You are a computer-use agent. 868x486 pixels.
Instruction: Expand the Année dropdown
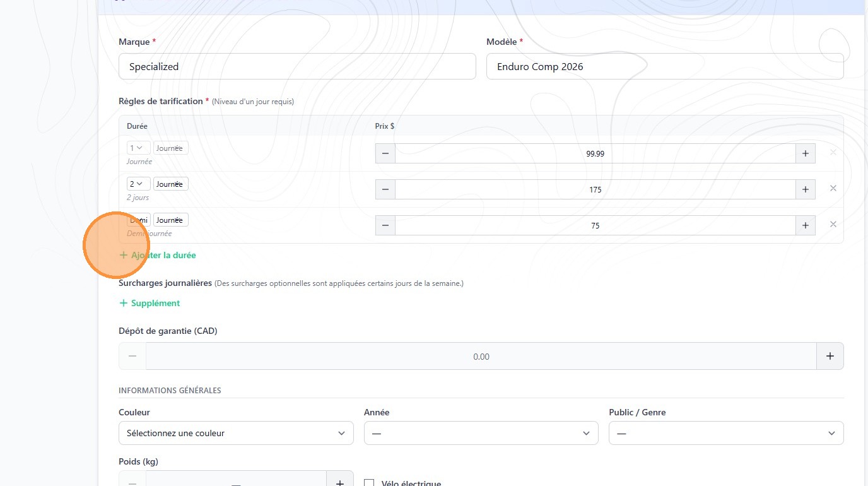481,433
